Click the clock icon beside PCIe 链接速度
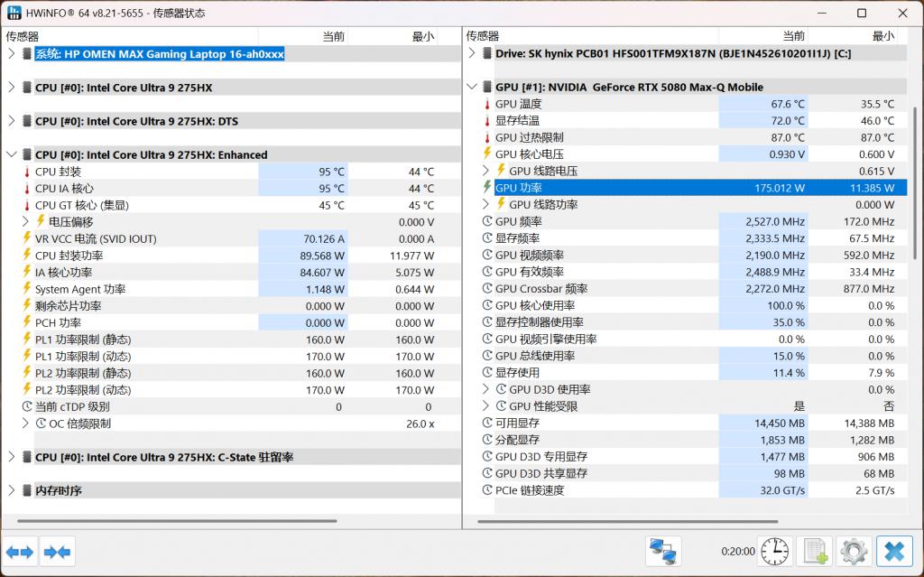The image size is (924, 577). [x=486, y=489]
